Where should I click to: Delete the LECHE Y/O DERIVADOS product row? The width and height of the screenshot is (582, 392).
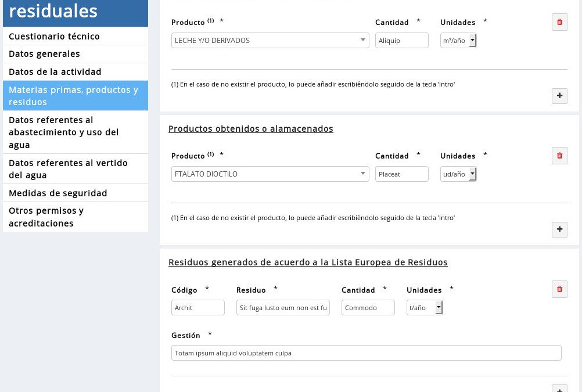click(559, 22)
